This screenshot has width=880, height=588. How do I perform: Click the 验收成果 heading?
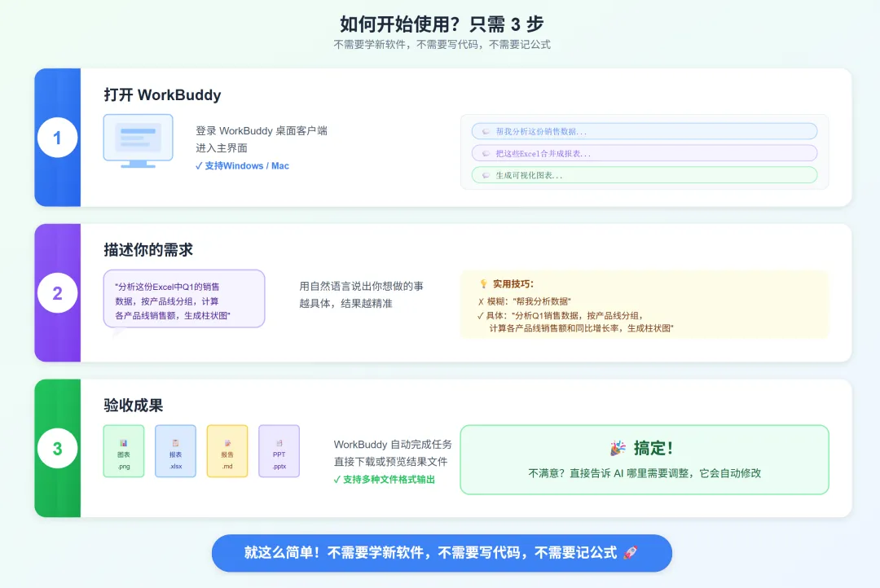tap(134, 405)
